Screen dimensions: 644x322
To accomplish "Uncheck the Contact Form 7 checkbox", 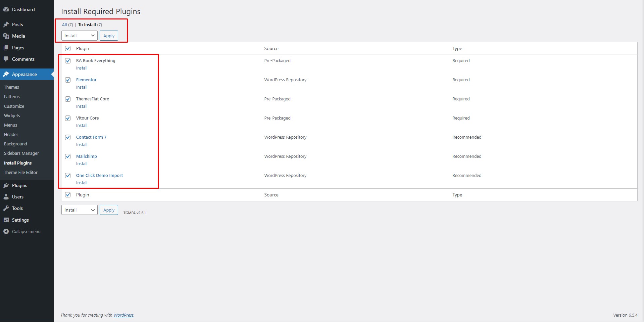I will click(68, 137).
